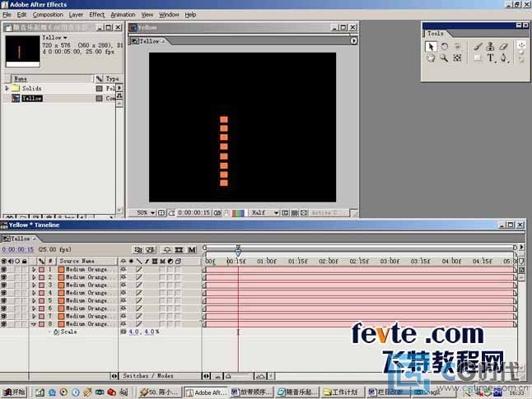Click the Switches / Modes button

148,376
